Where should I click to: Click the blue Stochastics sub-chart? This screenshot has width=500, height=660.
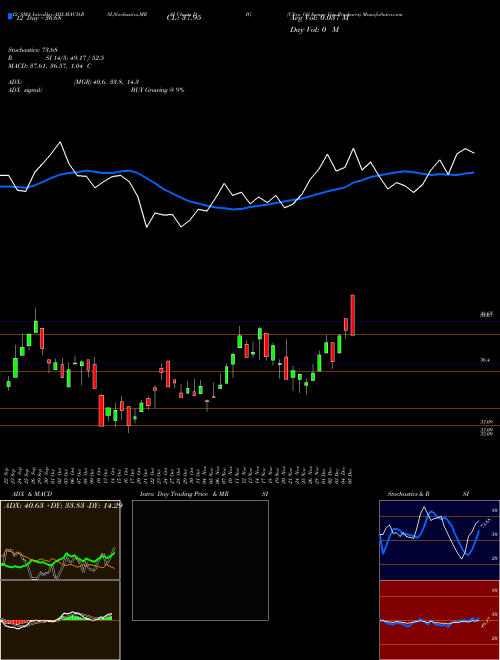(439, 540)
